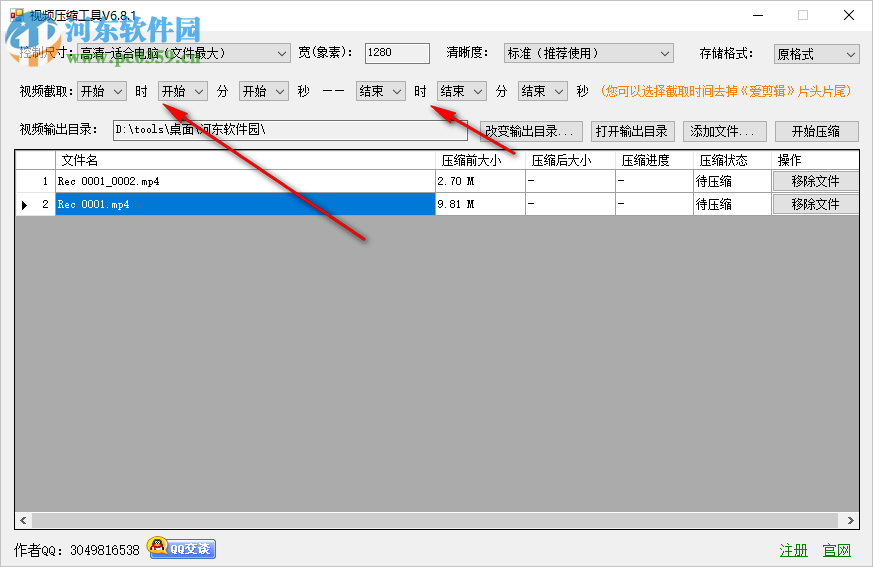Click the 打开输出目录 button
Screen dimensions: 873x567
click(x=632, y=131)
